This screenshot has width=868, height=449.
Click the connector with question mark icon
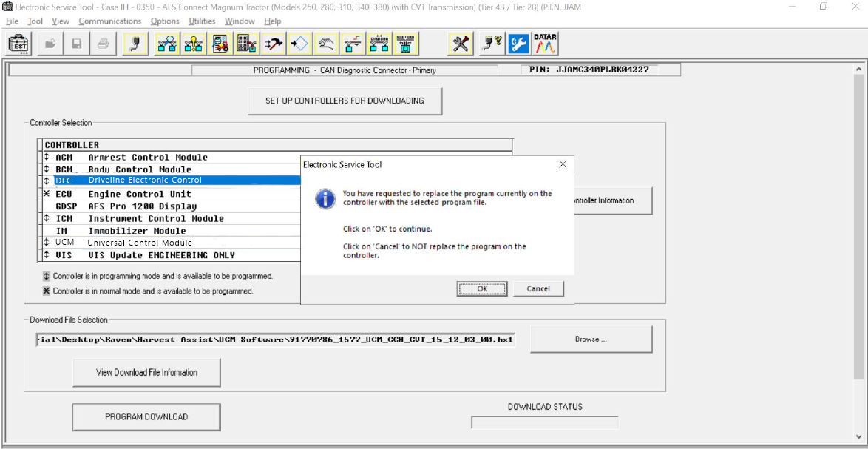point(491,44)
